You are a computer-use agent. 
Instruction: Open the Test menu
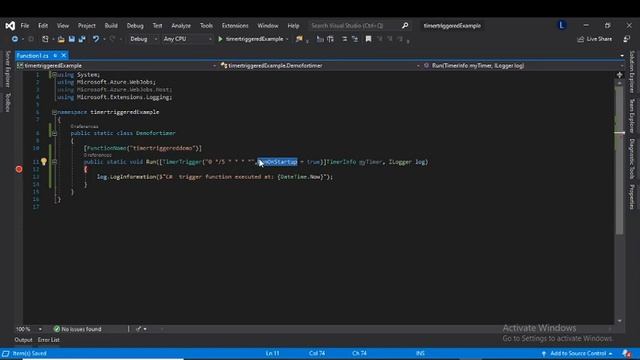[158, 26]
